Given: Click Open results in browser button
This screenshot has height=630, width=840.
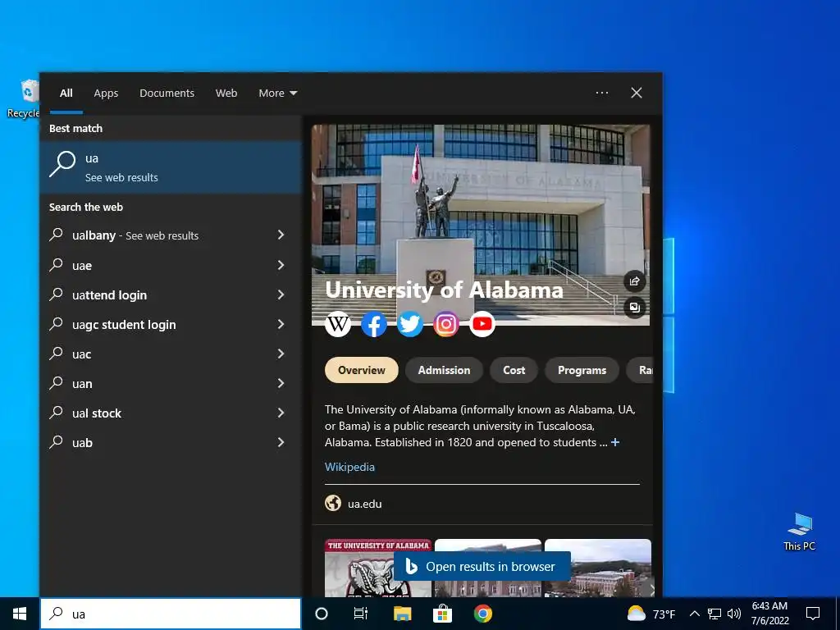Looking at the screenshot, I should 482,566.
